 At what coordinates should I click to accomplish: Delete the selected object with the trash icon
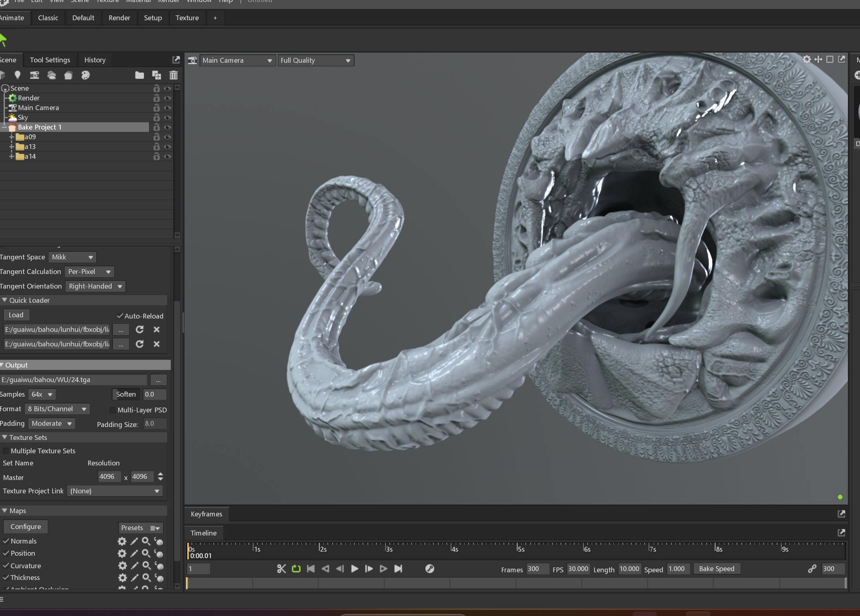174,75
